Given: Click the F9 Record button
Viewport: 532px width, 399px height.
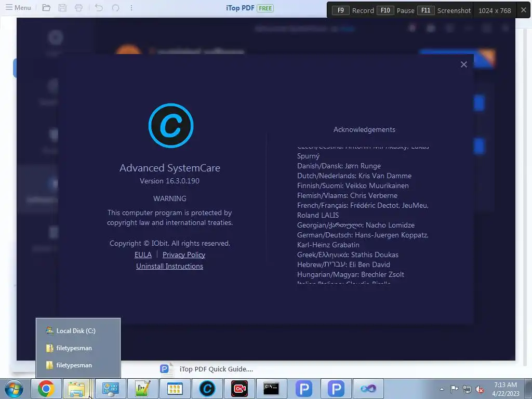Looking at the screenshot, I should [x=353, y=10].
